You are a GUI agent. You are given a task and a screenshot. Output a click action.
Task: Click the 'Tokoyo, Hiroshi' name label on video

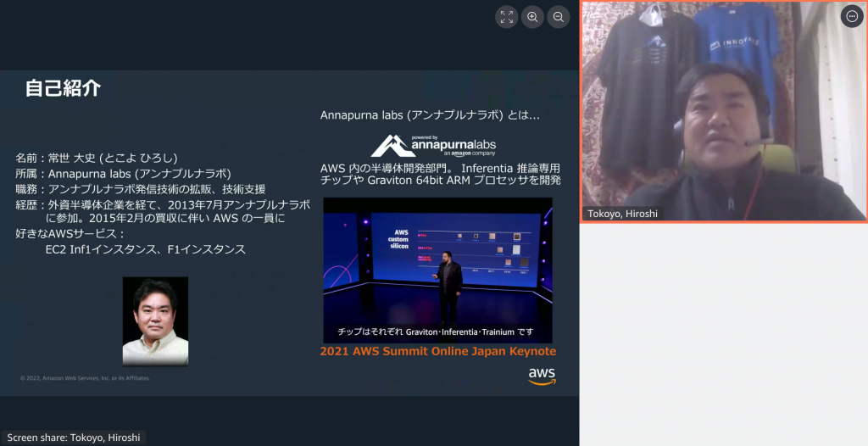[x=623, y=214]
